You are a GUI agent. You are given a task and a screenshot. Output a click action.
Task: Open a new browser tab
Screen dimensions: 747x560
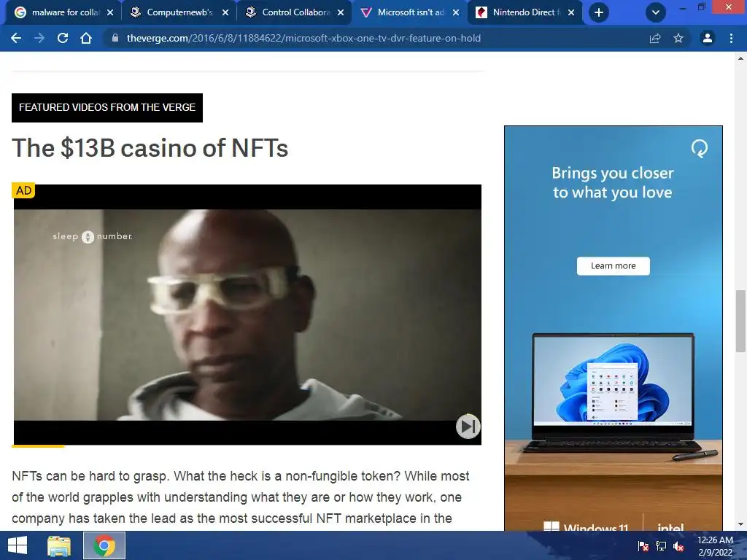pyautogui.click(x=599, y=12)
